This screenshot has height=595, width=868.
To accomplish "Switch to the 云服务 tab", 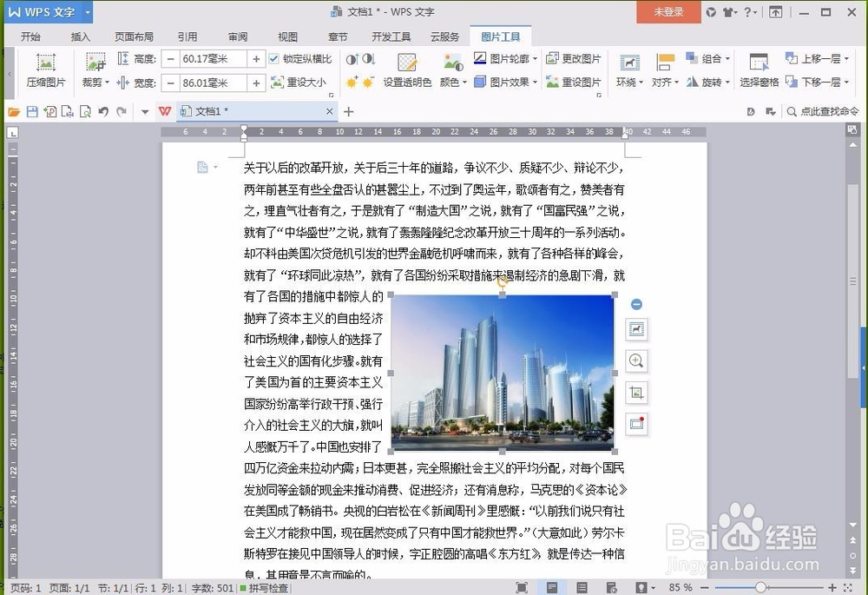I will pyautogui.click(x=445, y=36).
